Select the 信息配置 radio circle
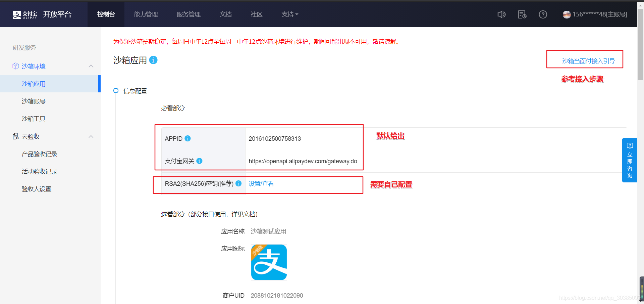The width and height of the screenshot is (644, 304). click(116, 91)
